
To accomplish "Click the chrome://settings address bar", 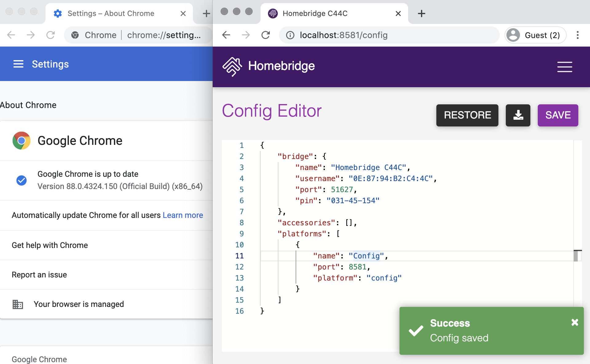I will (x=138, y=35).
